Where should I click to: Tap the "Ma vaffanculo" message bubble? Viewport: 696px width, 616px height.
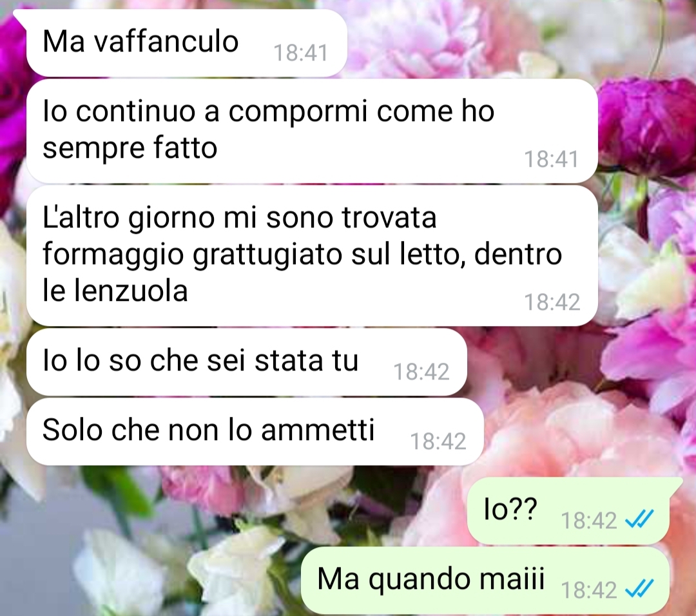pos(186,43)
